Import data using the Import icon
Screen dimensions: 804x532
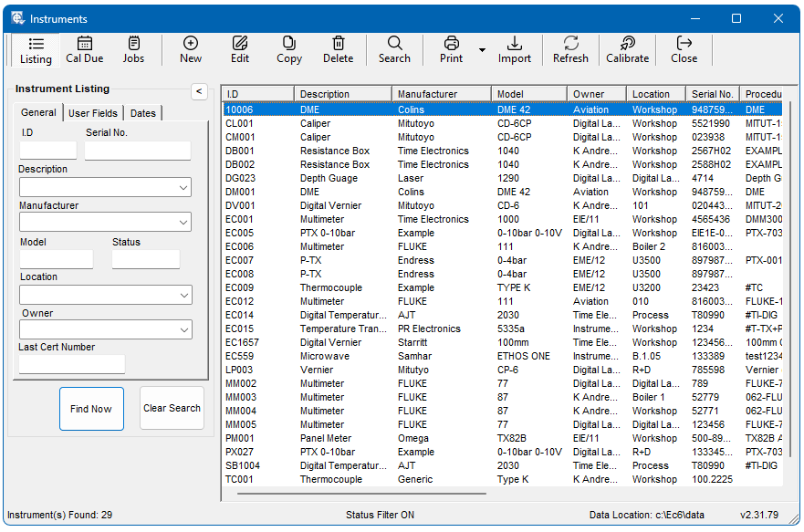click(515, 44)
